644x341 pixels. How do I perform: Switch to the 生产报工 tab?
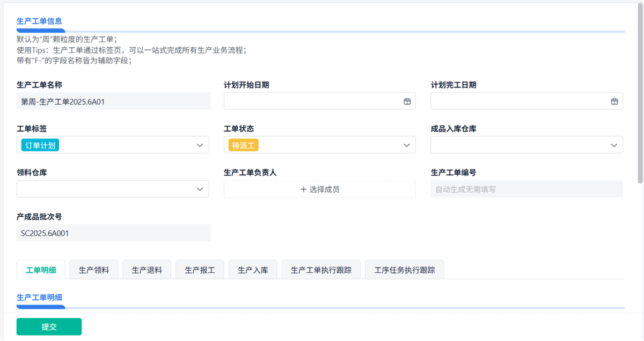click(200, 270)
